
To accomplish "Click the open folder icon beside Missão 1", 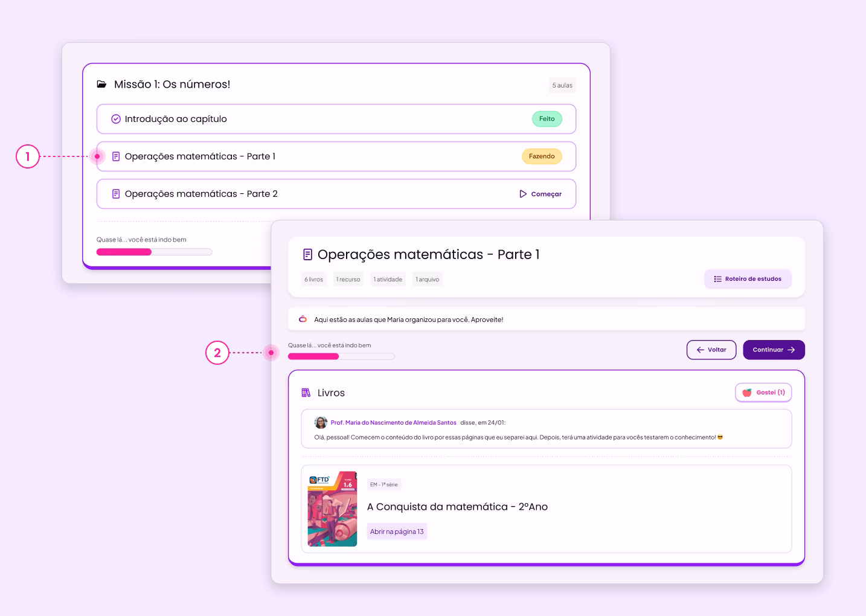I will point(102,85).
